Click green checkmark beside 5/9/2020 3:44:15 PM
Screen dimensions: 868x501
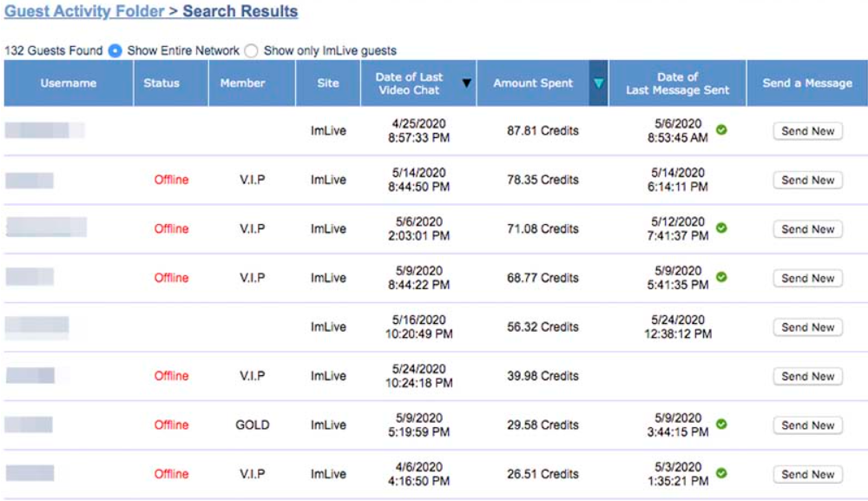pos(721,424)
